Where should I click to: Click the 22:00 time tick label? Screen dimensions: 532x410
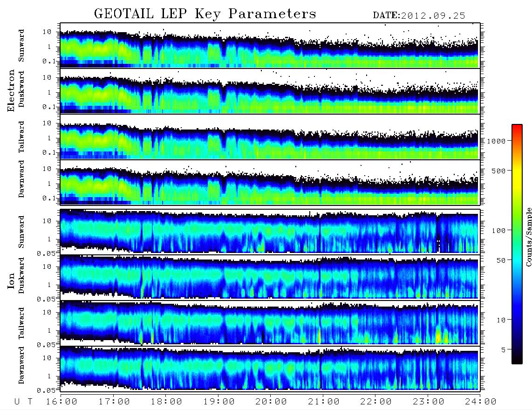point(376,402)
